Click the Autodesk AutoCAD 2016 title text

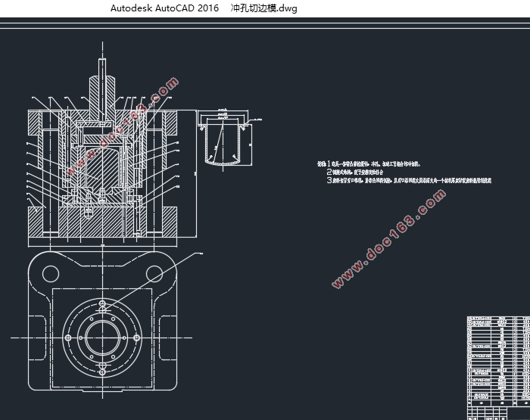click(x=164, y=8)
